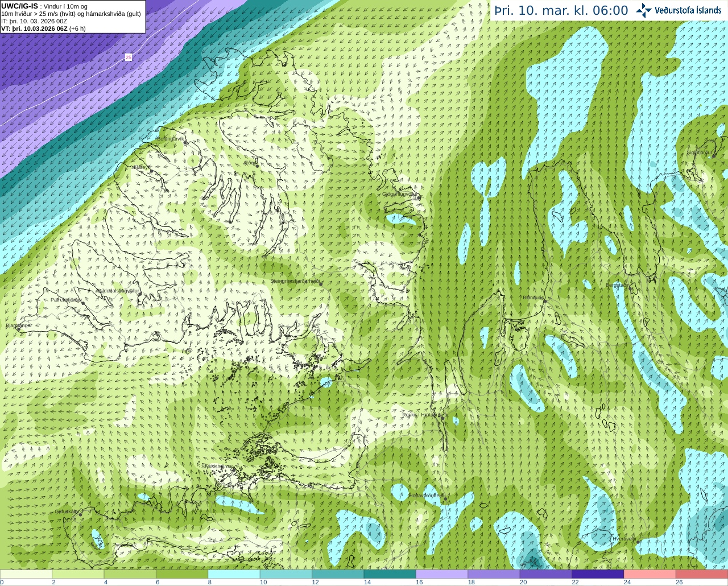This screenshot has height=586, width=728.
Task: Select the Bjargtangar station label
Action: (19, 326)
